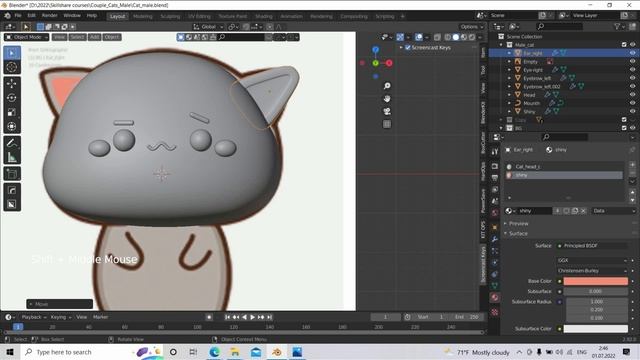Activate the Scale tool
Screen dimensions: 640x360
[x=12, y=112]
